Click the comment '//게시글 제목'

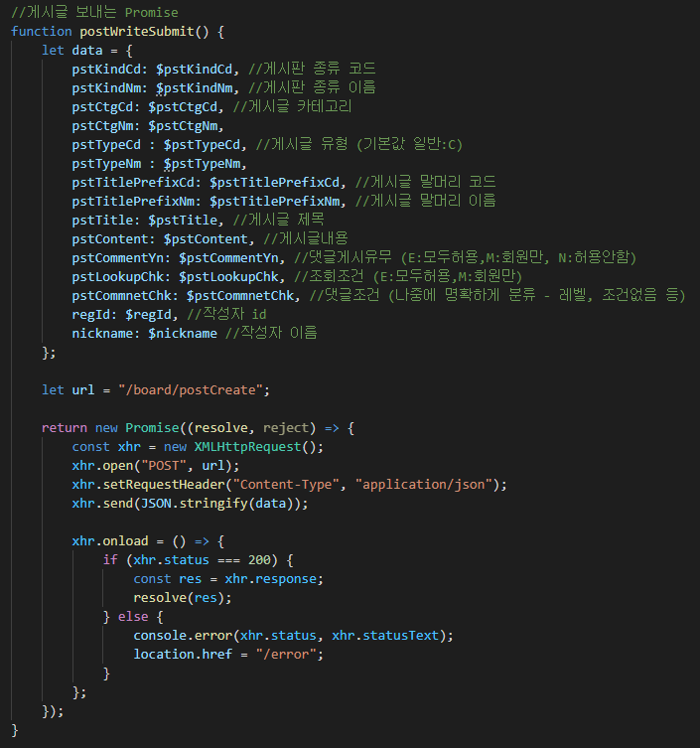point(278,220)
